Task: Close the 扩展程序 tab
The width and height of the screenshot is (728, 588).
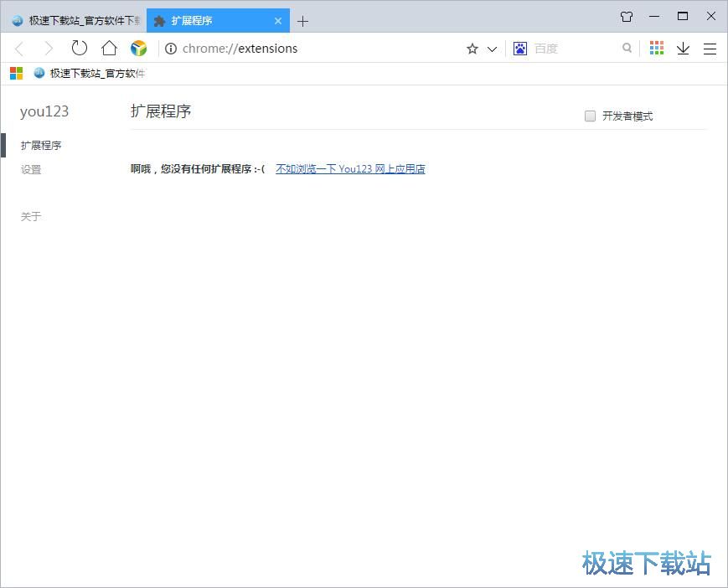Action: tap(277, 21)
